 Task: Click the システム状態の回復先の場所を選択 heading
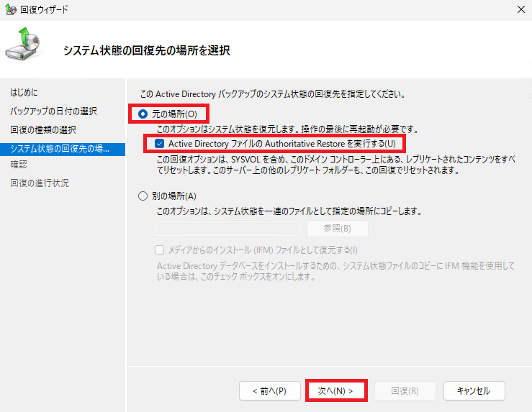click(147, 50)
